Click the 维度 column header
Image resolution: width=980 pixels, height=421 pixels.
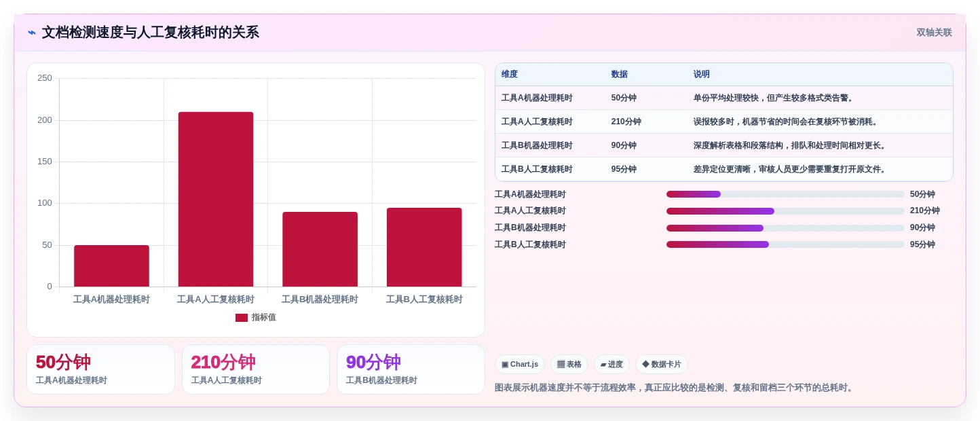pyautogui.click(x=510, y=75)
